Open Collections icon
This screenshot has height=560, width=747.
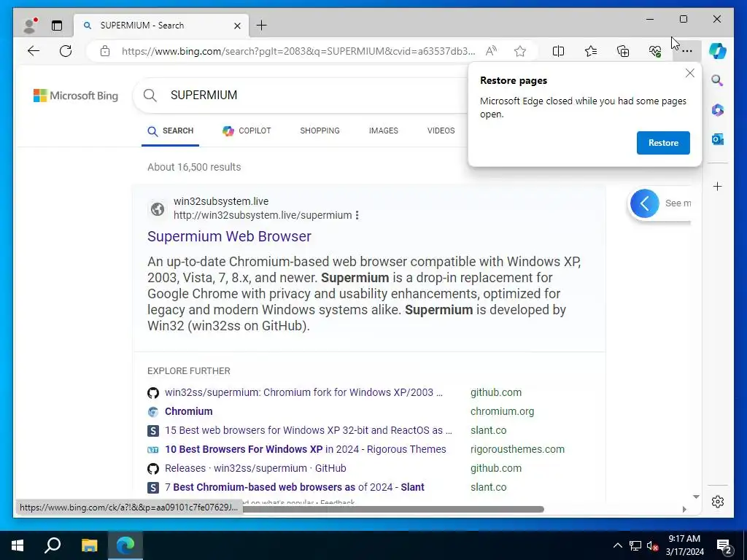[623, 51]
